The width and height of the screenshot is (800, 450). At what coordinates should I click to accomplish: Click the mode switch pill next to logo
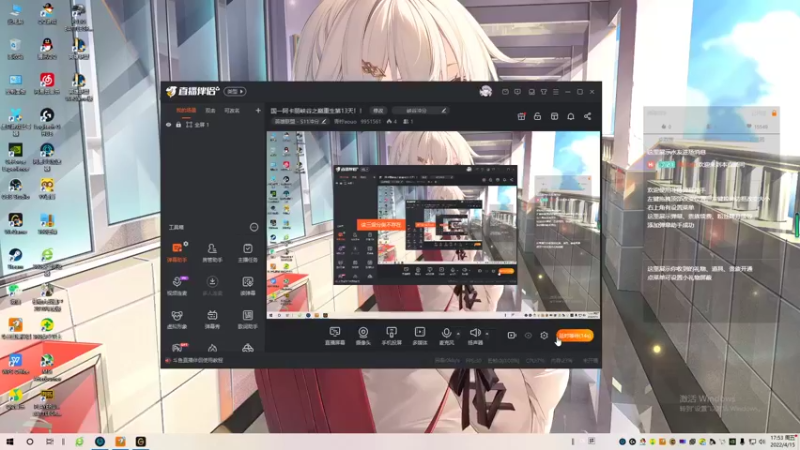[x=235, y=91]
